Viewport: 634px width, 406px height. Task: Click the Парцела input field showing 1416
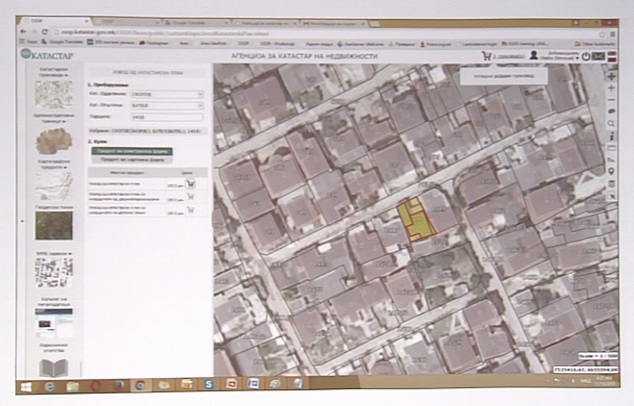[x=167, y=117]
